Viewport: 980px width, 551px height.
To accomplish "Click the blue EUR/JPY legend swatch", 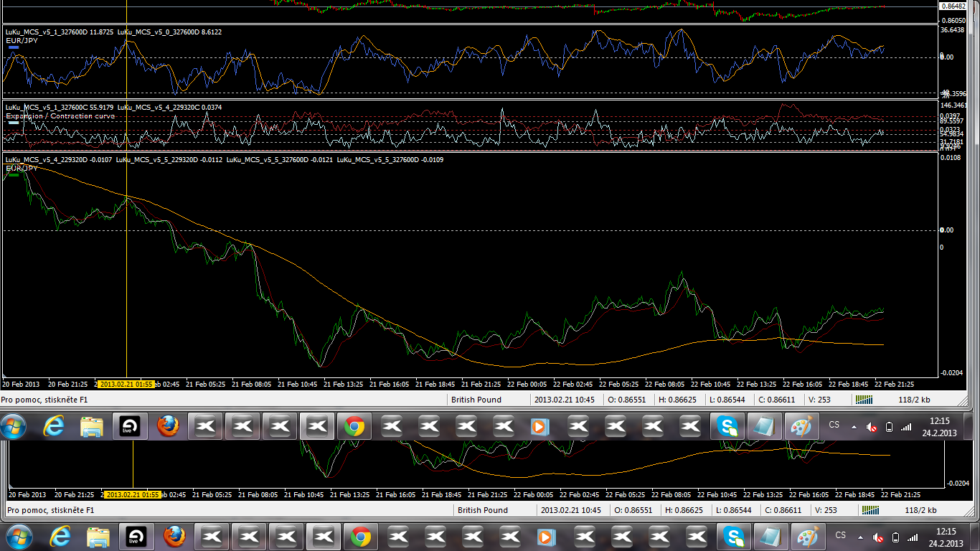I will (14, 47).
